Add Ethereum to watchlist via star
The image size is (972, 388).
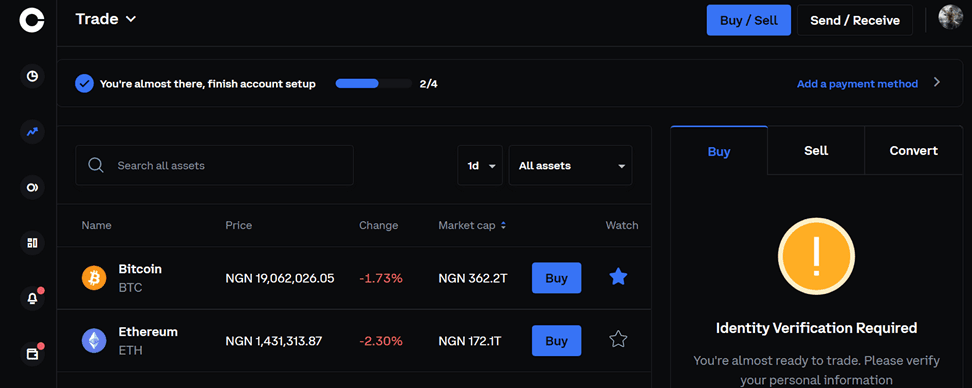618,339
